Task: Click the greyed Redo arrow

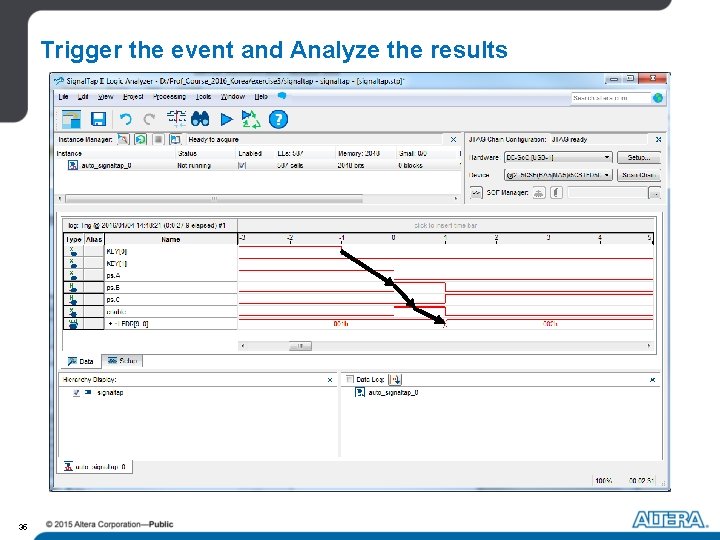Action: pyautogui.click(x=149, y=119)
